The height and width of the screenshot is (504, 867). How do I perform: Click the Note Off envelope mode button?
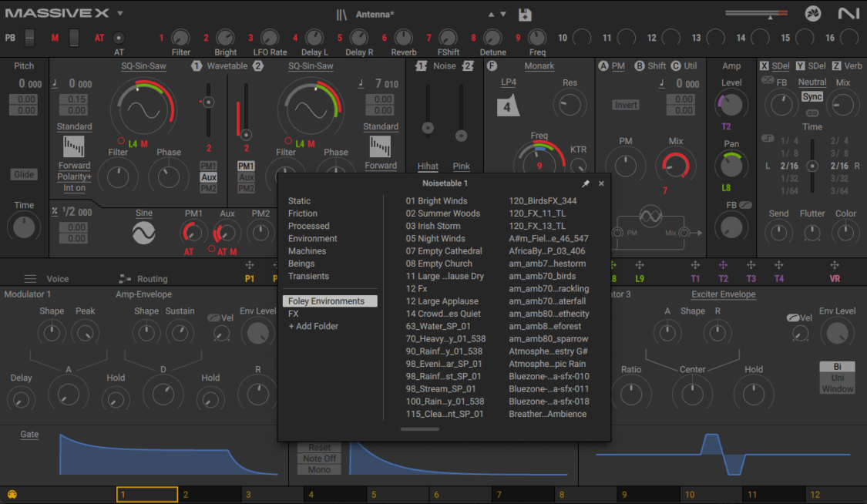318,459
